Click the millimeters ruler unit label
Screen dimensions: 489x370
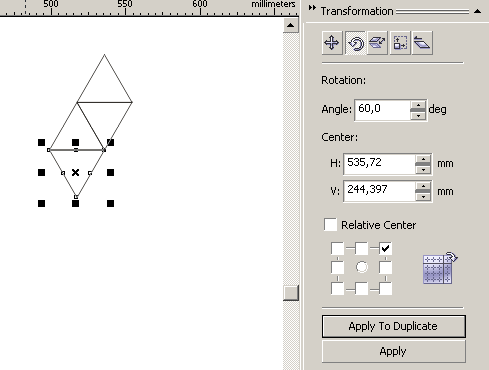[273, 4]
